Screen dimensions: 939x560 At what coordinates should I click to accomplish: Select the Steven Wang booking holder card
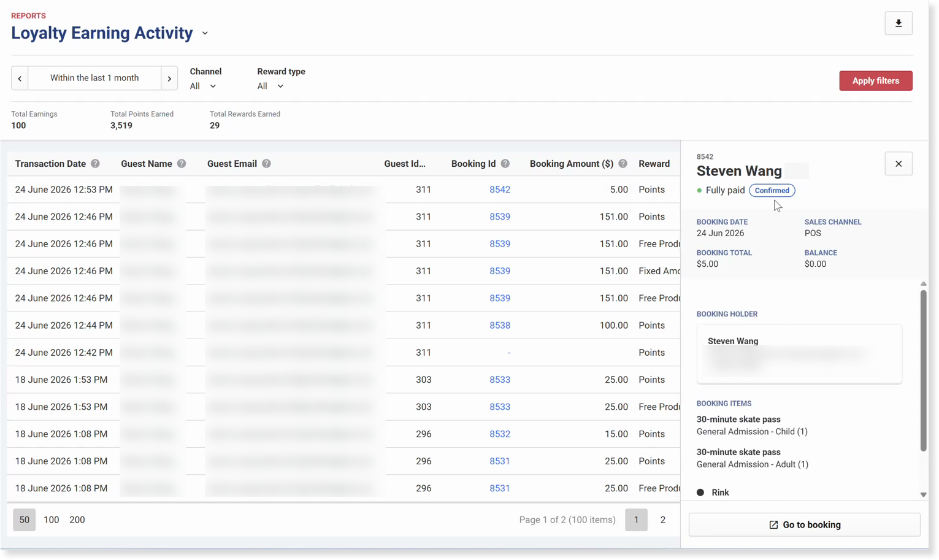(799, 354)
